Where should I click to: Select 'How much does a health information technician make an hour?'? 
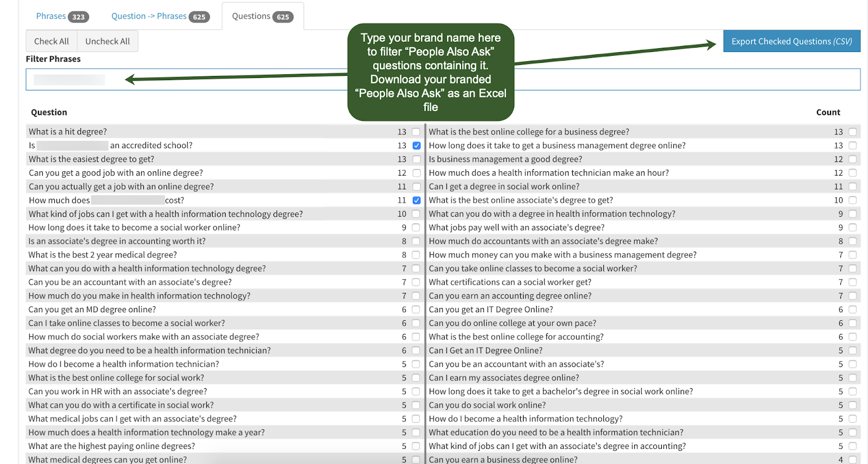pos(852,173)
